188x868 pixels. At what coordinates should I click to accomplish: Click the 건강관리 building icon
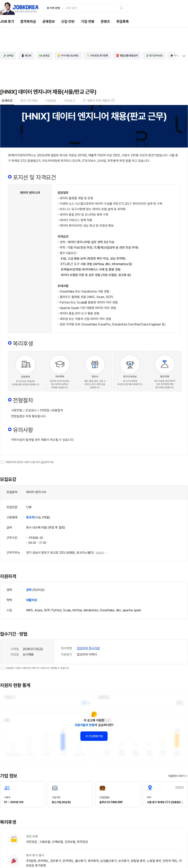click(x=25, y=364)
